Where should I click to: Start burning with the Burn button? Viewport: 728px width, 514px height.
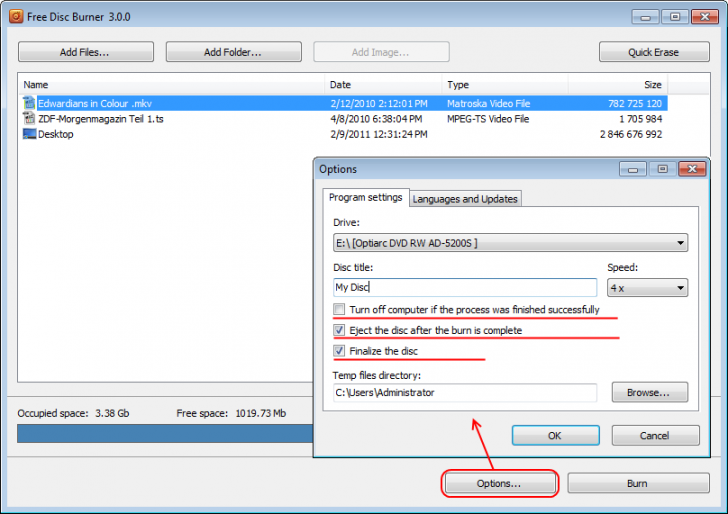point(638,483)
